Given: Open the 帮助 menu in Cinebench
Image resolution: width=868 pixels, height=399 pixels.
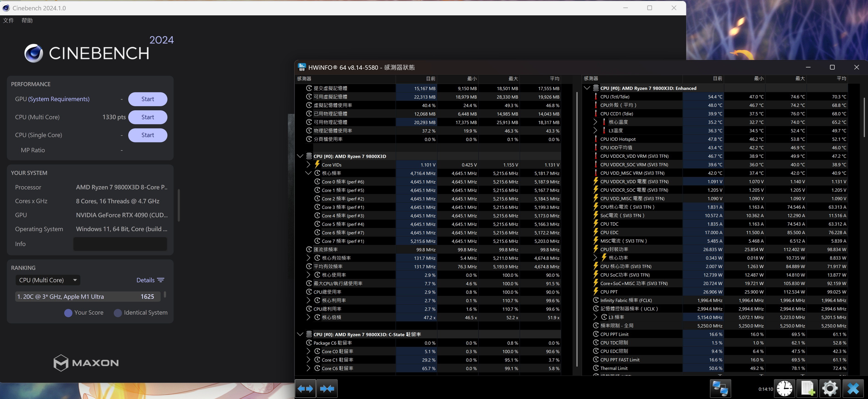Looking at the screenshot, I should (27, 21).
